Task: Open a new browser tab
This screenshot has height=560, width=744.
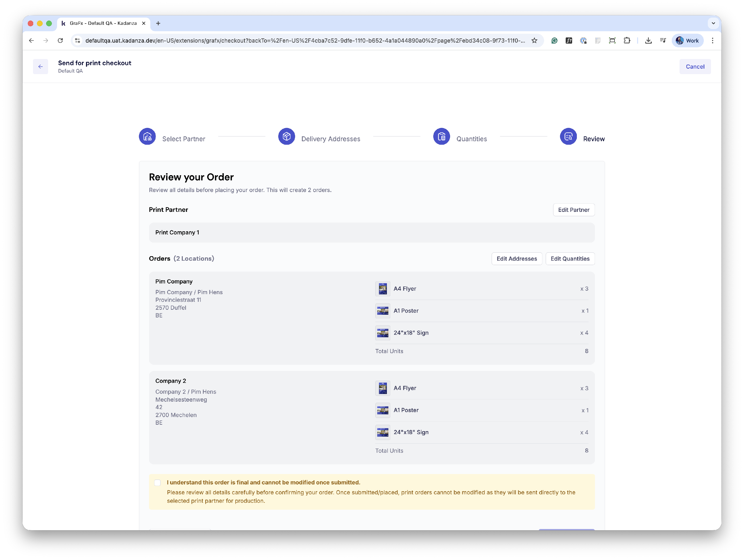Action: click(158, 23)
